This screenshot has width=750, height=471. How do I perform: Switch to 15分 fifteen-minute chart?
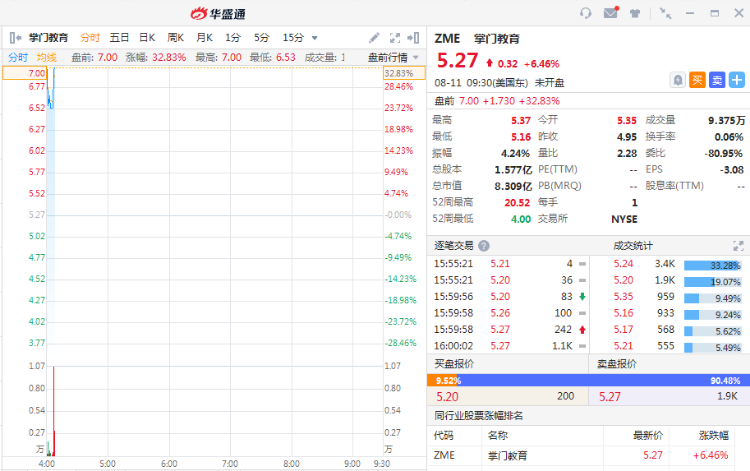[293, 38]
